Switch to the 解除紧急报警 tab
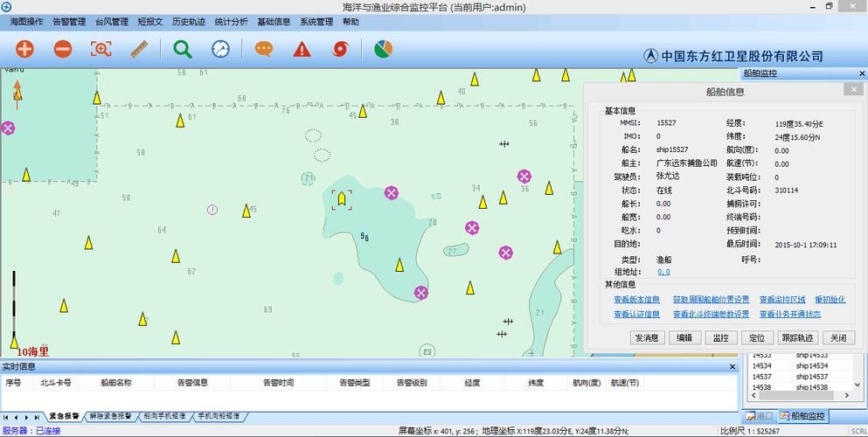Screen dimensions: 868x437 (110, 417)
